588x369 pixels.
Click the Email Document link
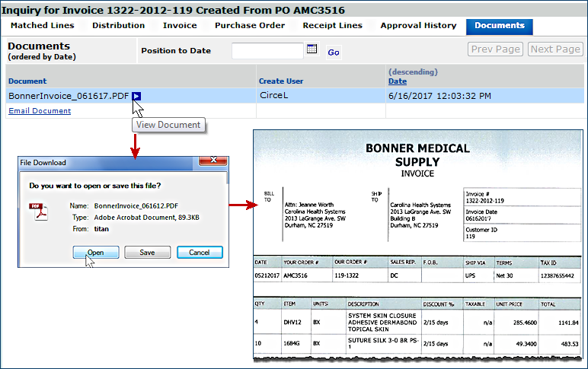pyautogui.click(x=40, y=111)
